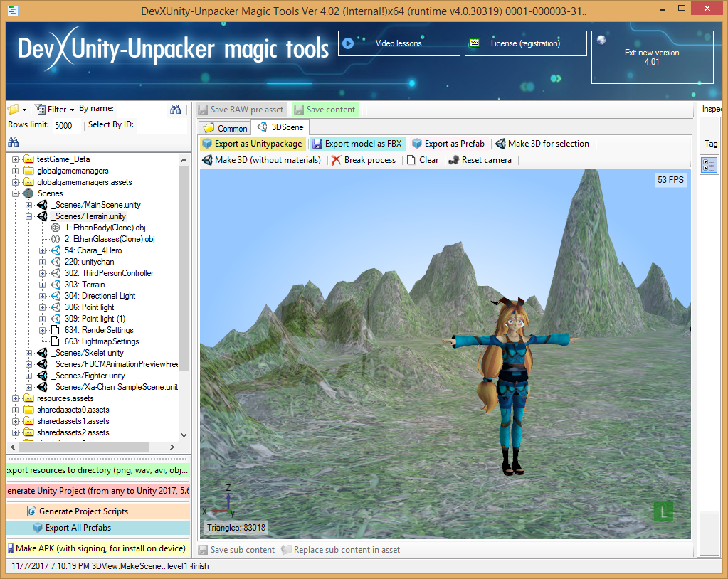728x579 pixels.
Task: Expand the 220: unitychan node
Action: tap(42, 262)
